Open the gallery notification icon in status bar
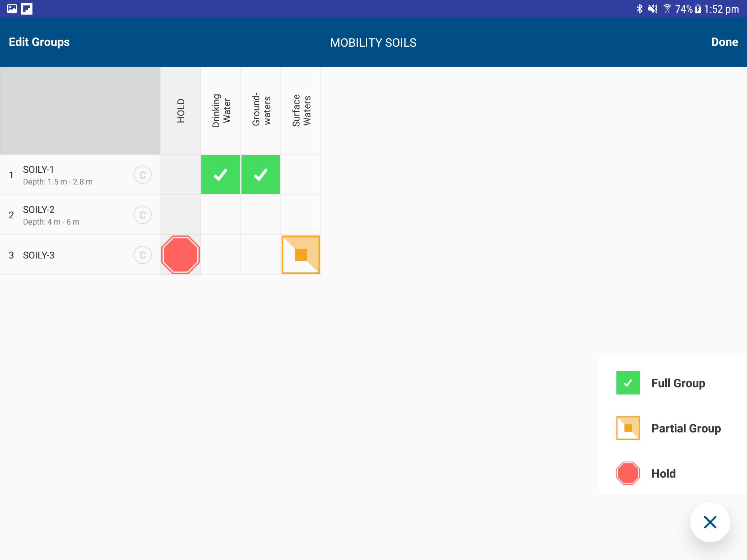 point(12,9)
